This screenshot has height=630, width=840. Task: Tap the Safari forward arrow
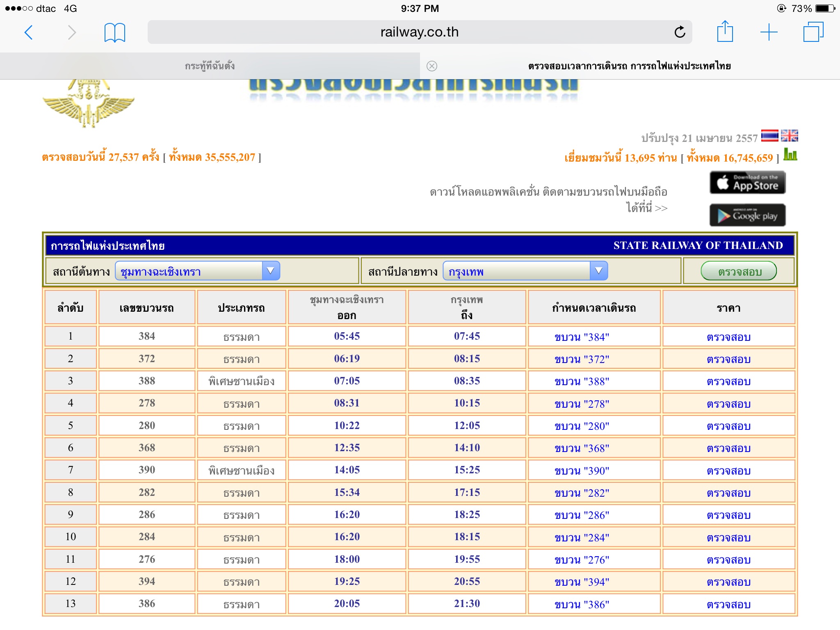pos(72,32)
